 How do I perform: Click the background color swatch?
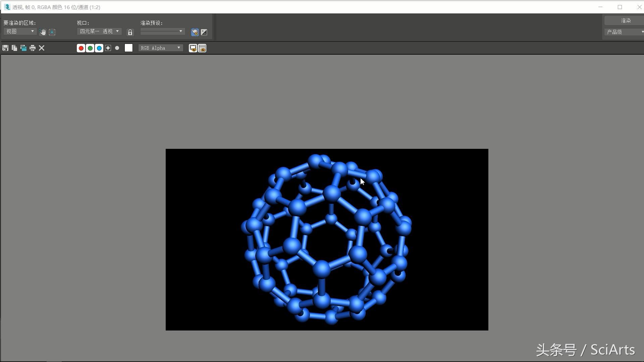pos(128,48)
